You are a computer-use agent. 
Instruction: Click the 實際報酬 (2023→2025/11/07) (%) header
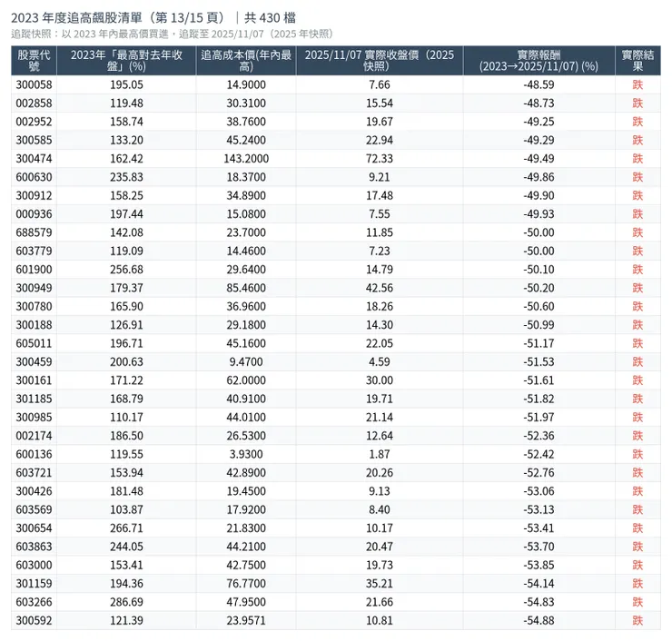click(x=539, y=61)
